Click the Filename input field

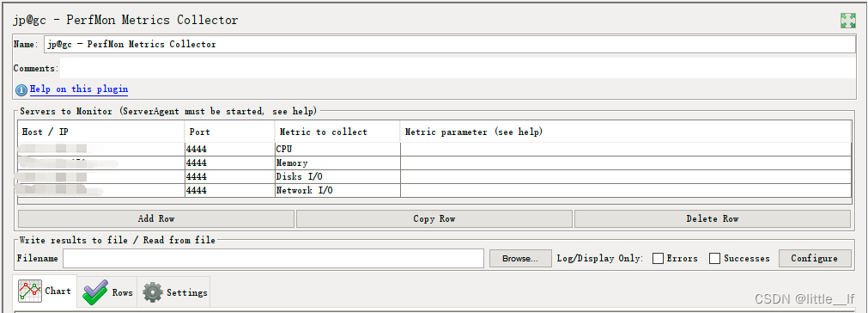pyautogui.click(x=274, y=259)
